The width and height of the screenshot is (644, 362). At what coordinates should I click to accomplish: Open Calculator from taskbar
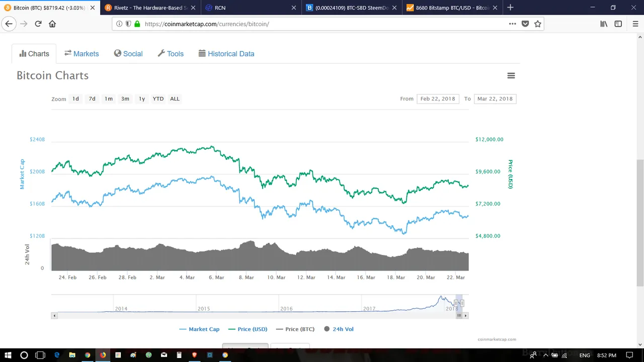pos(179,355)
